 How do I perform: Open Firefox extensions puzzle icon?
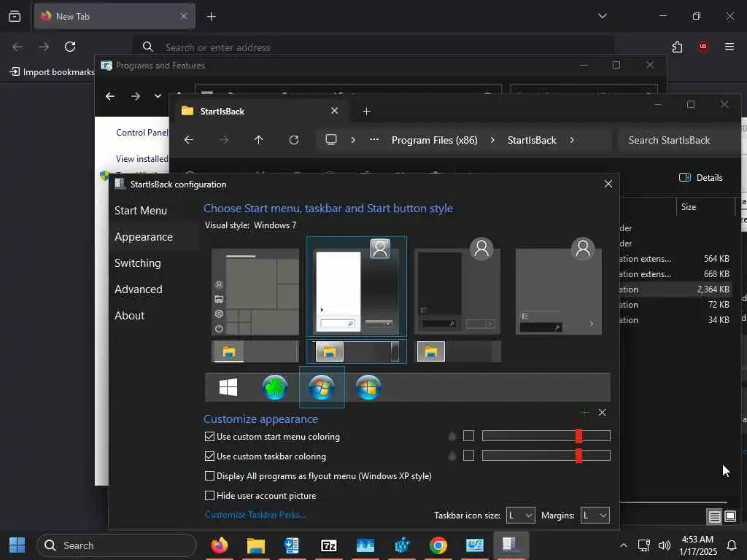[677, 46]
